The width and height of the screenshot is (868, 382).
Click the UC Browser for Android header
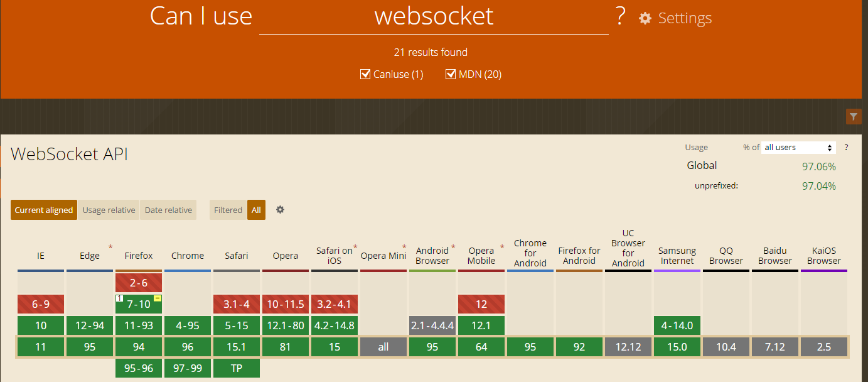tap(628, 248)
